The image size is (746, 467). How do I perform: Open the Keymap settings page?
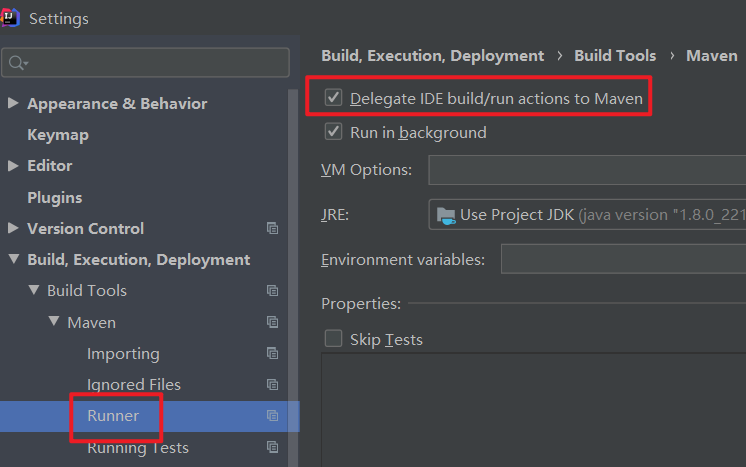pos(58,135)
